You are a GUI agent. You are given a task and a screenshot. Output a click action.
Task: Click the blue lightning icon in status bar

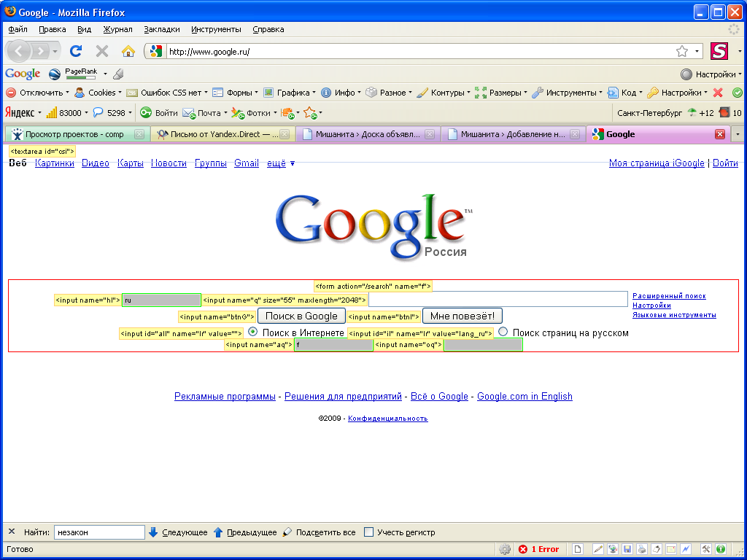point(686,549)
